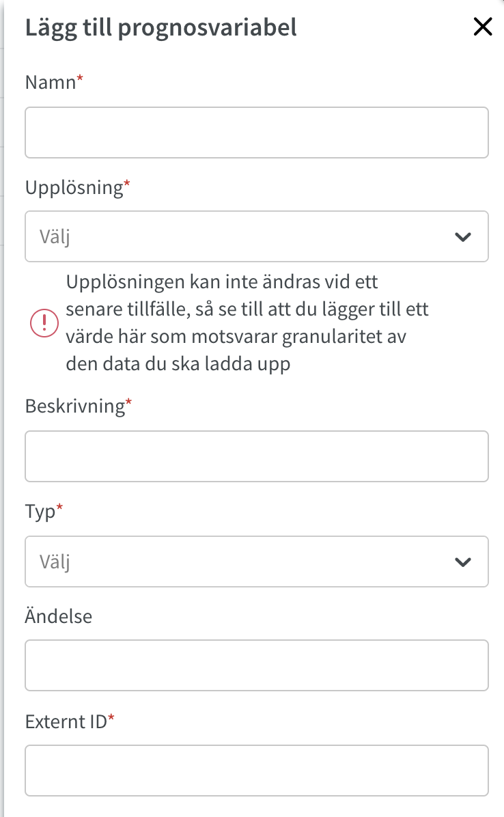Image resolution: width=504 pixels, height=817 pixels.
Task: Click the Lägg till prognosvariabel heading
Action: point(161,27)
